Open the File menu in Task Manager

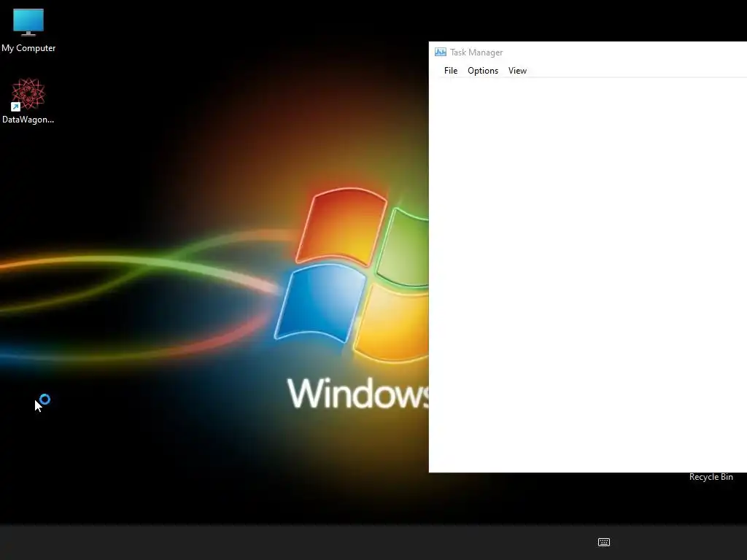tap(451, 71)
